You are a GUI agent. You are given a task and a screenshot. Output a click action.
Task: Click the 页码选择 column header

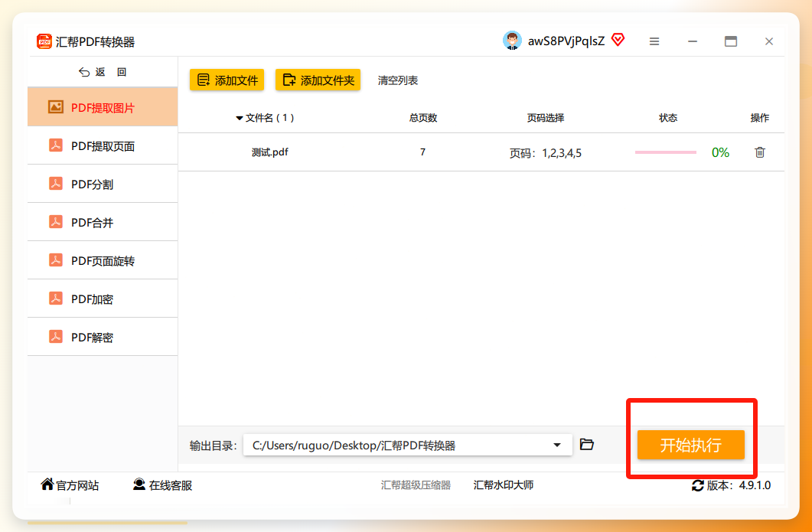click(x=546, y=118)
